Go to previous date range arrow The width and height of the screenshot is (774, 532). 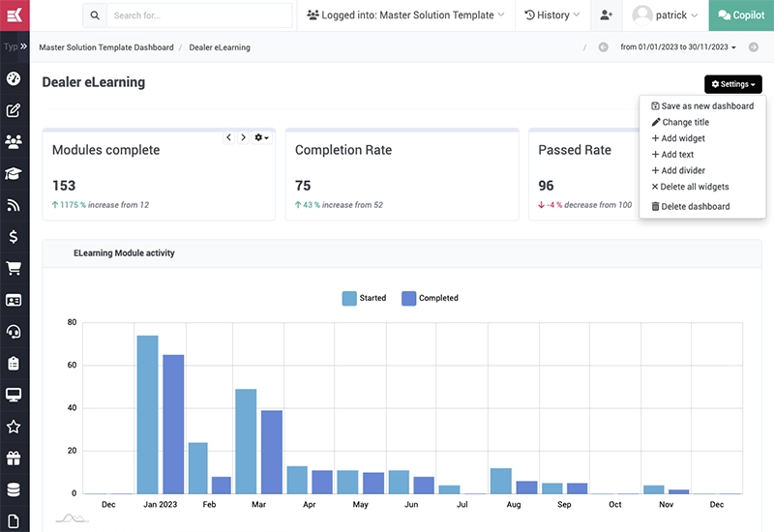603,47
